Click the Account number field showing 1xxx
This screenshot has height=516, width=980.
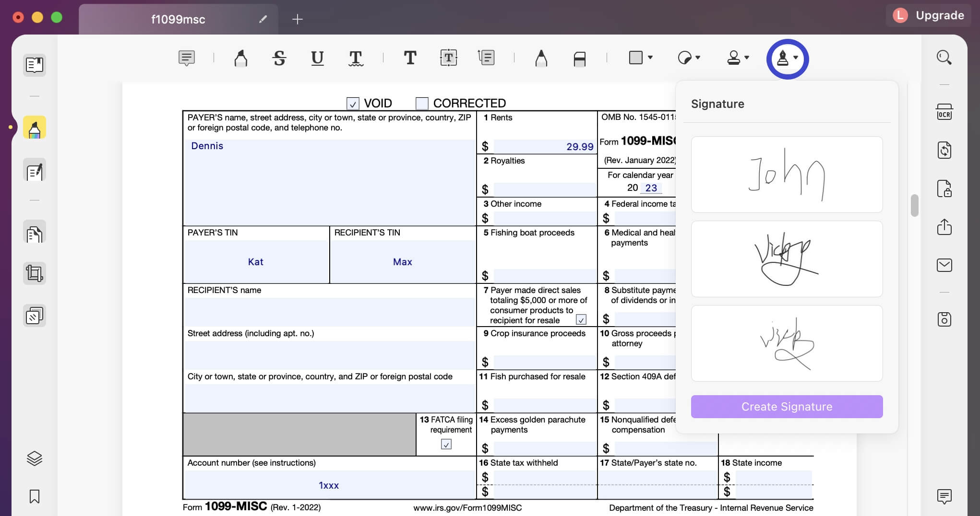(x=329, y=485)
